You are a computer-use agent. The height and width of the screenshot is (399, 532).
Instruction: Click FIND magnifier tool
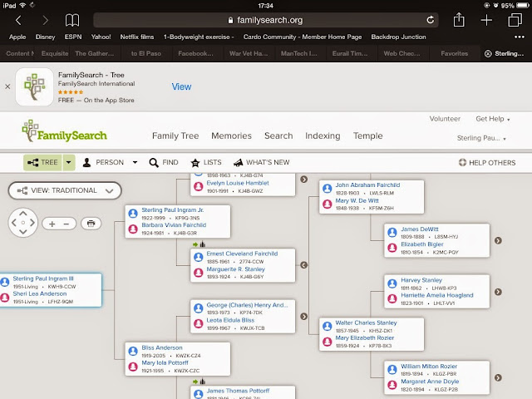[164, 163]
